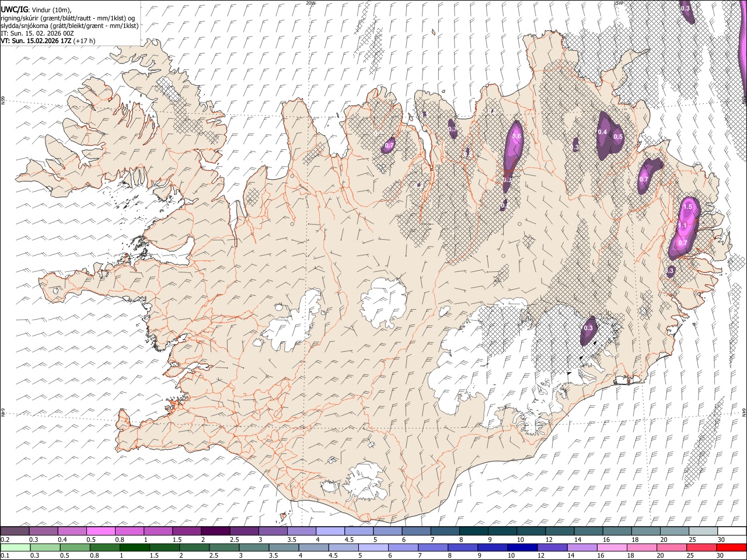Click the "0.6" precipitation value on the map
The height and width of the screenshot is (560, 747).
[516, 136]
